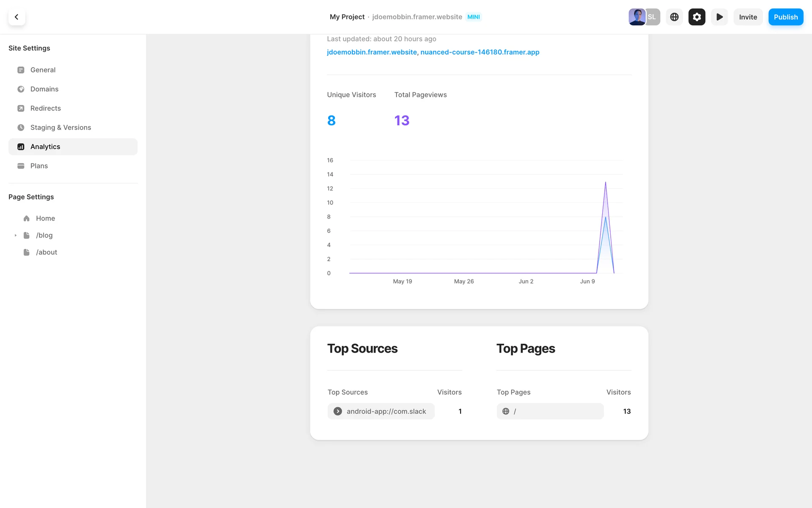Screen dimensions: 812x508
Task: Select the Home page settings
Action: (x=45, y=218)
